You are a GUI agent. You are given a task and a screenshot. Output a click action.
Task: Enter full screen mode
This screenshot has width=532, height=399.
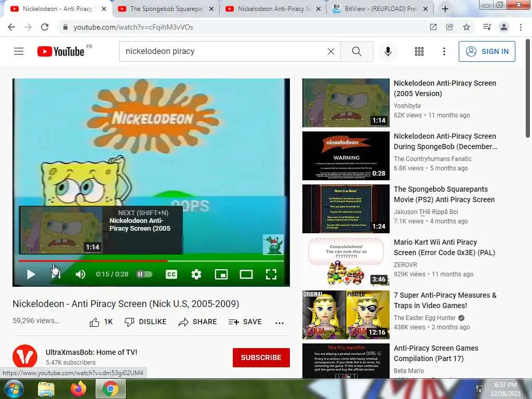(x=271, y=274)
